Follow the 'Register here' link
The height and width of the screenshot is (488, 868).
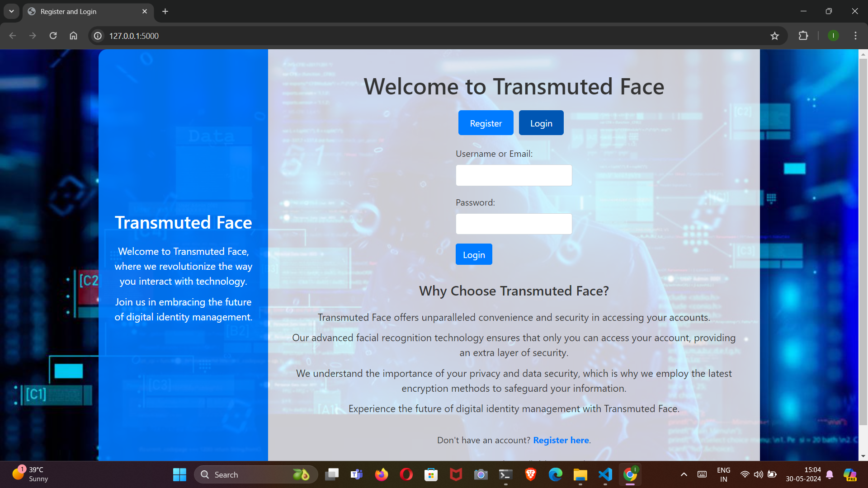click(561, 440)
